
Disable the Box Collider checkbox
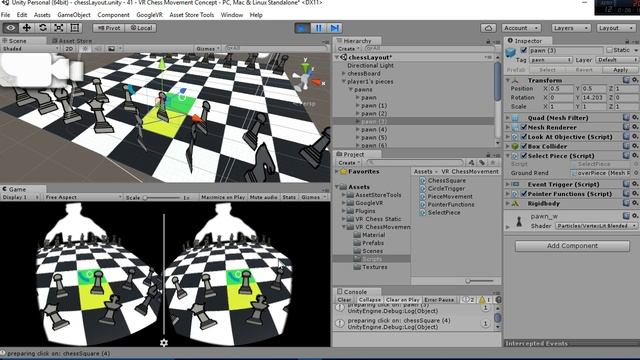[x=524, y=146]
